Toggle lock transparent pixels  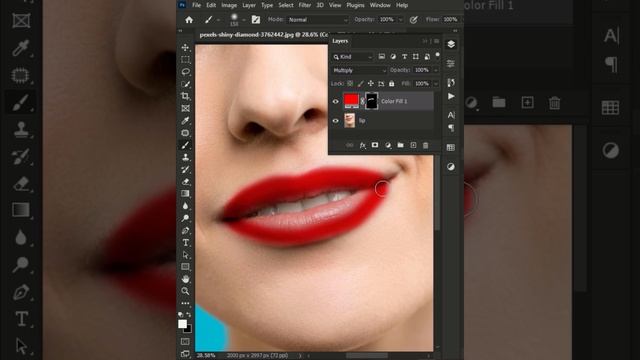coord(350,84)
